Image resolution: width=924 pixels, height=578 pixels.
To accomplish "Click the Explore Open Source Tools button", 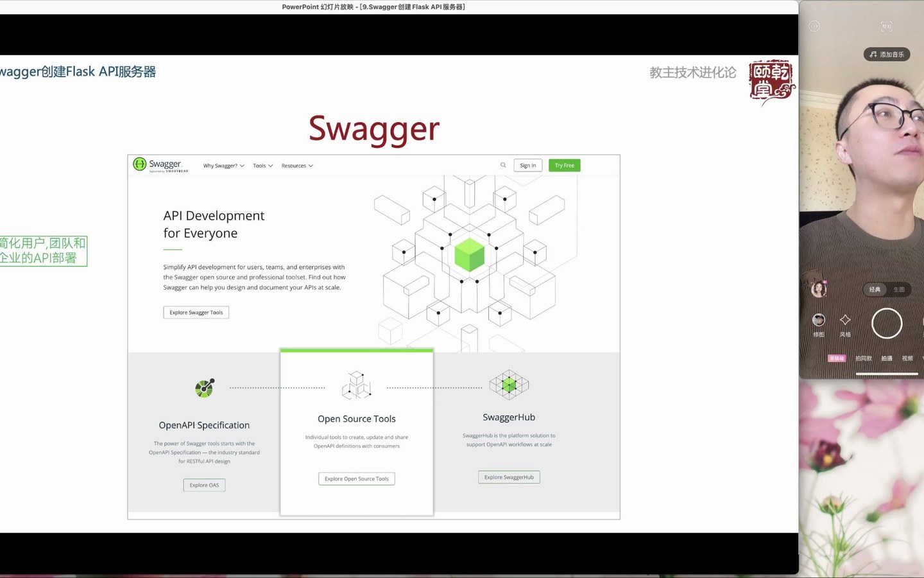I will pos(357,478).
